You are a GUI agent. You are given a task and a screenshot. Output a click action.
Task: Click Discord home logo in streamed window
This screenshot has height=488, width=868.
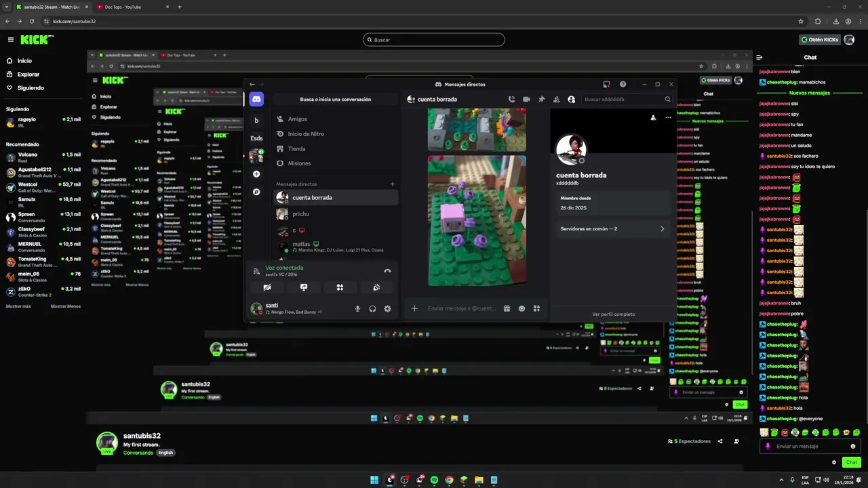pos(256,99)
